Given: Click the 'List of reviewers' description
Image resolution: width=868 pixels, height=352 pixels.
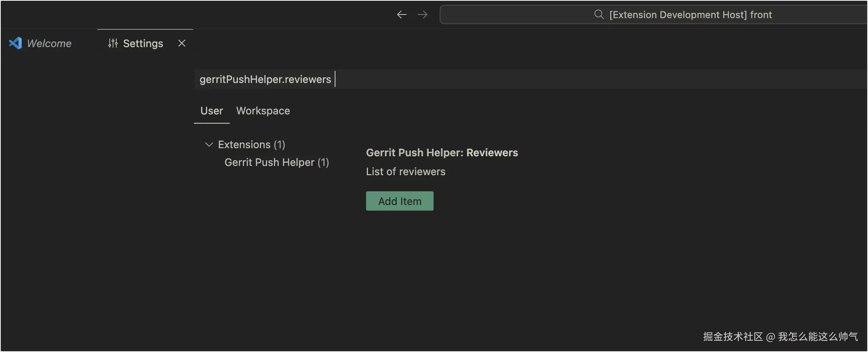Looking at the screenshot, I should point(406,172).
